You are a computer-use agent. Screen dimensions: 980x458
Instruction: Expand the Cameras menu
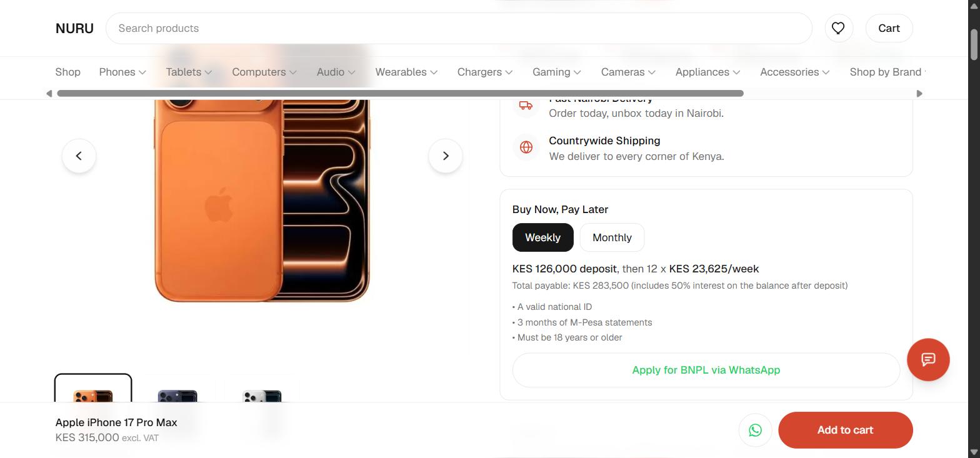tap(628, 72)
